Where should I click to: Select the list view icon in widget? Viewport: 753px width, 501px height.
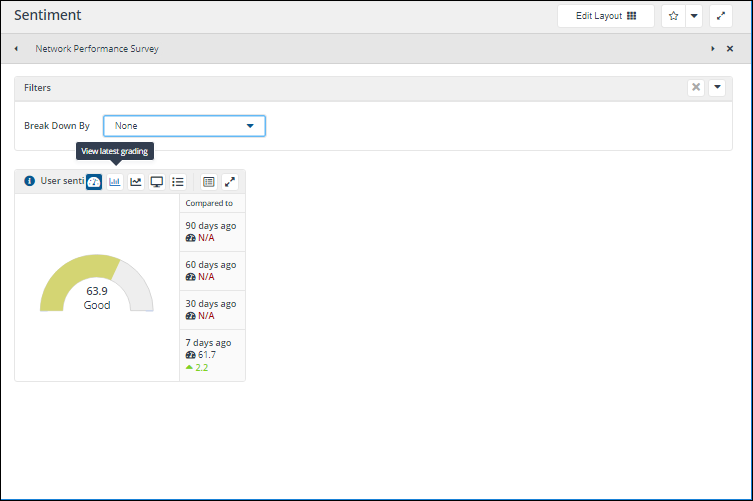[178, 182]
